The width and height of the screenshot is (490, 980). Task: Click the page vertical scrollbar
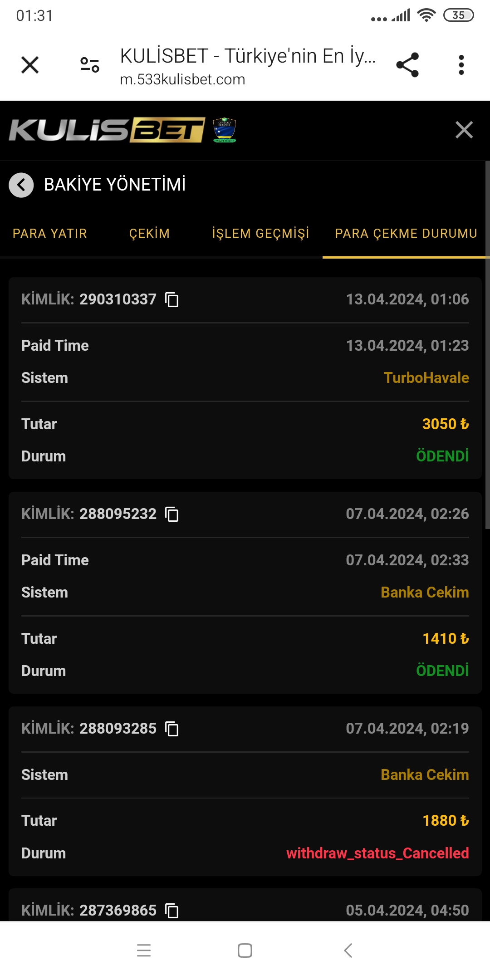(x=487, y=345)
